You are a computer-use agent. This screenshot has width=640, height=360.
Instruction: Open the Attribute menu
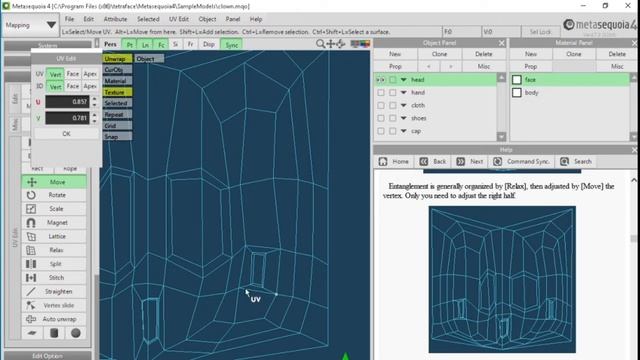(x=115, y=19)
